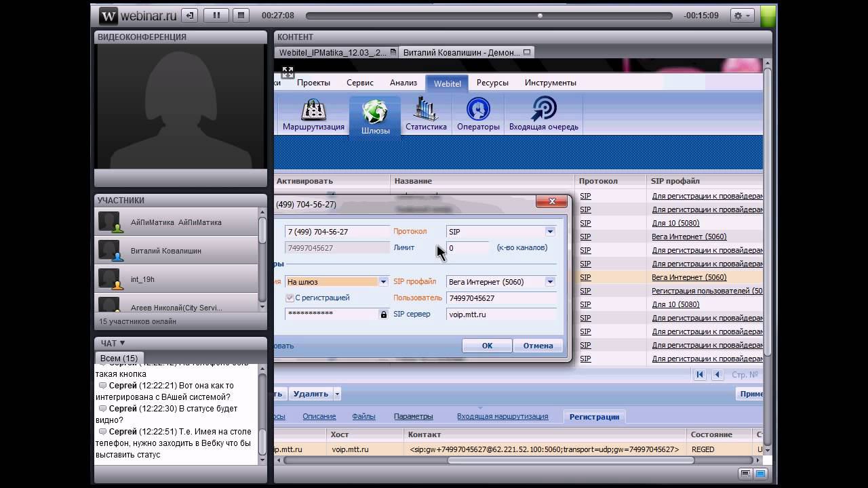Expand the SIP профайл Вега Интернет dropdown
Viewport: 868px width, 488px height.
point(550,282)
